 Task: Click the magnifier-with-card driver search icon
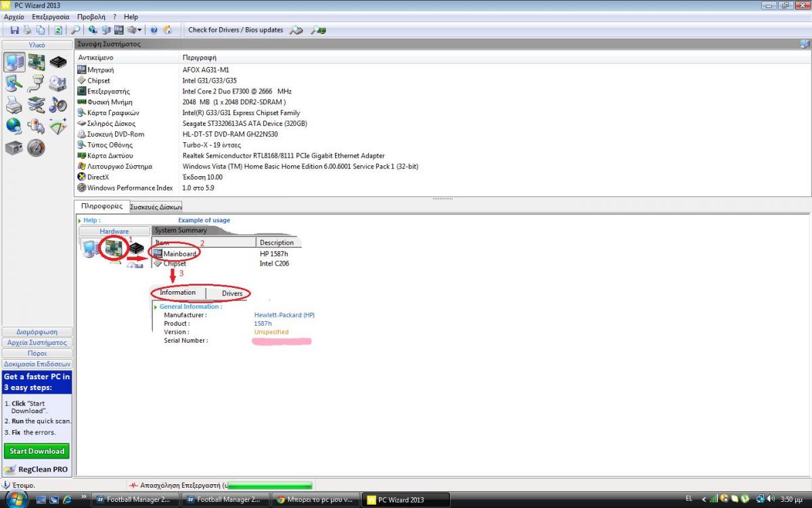pos(318,30)
